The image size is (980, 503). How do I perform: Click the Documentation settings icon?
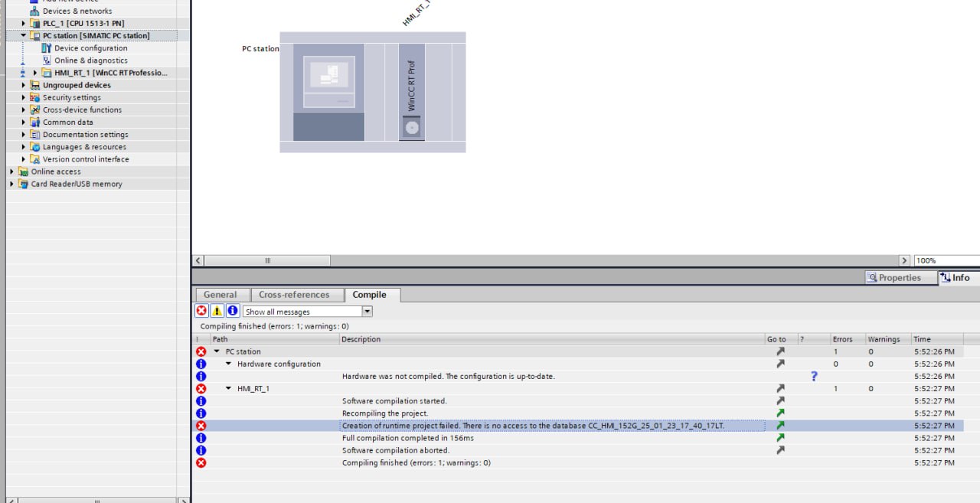(34, 134)
